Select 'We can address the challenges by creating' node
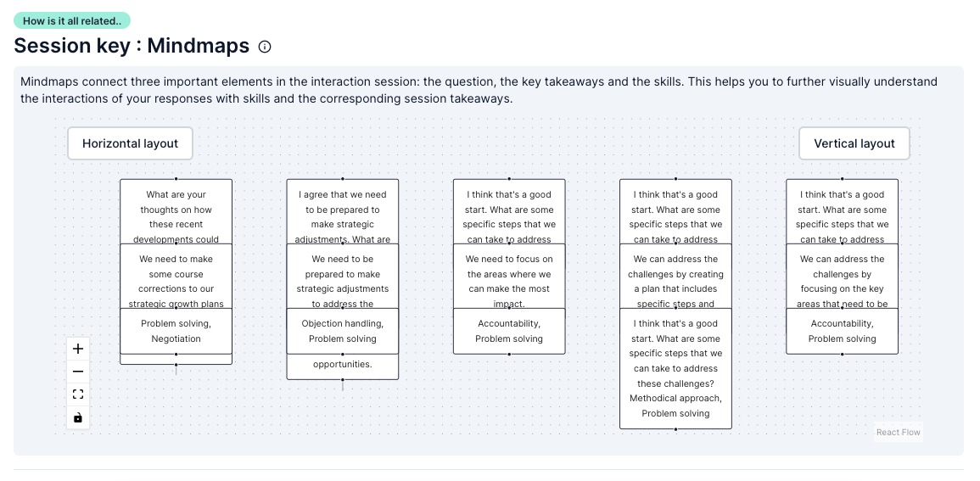Viewport: 980px width, 481px height. 675,276
